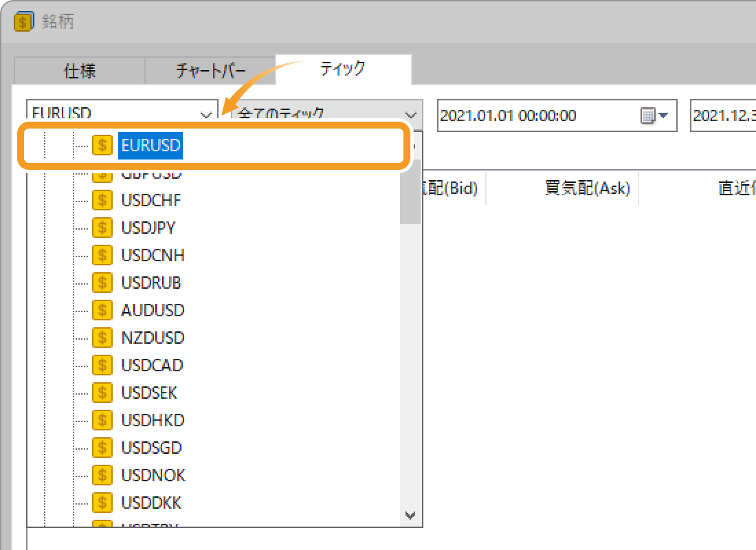Click the dollar icon beside USDSGD

pos(102,448)
